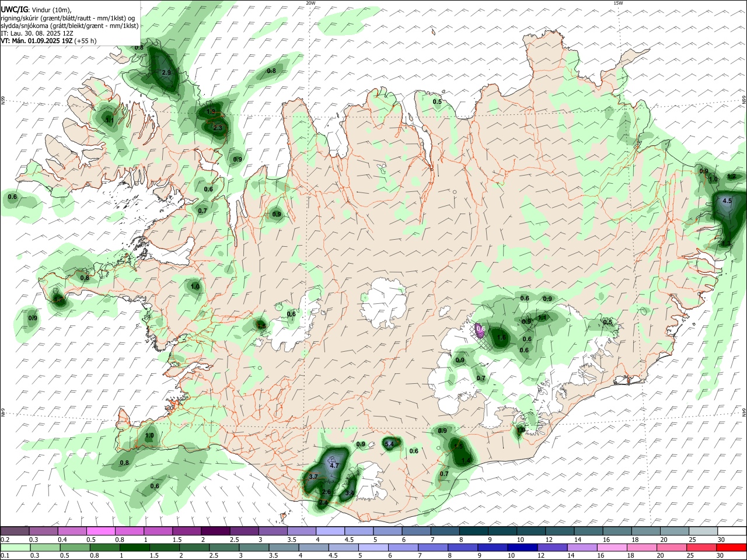Click the 'rigning/skúrir' legend description line
The height and width of the screenshot is (560, 747).
point(68,18)
